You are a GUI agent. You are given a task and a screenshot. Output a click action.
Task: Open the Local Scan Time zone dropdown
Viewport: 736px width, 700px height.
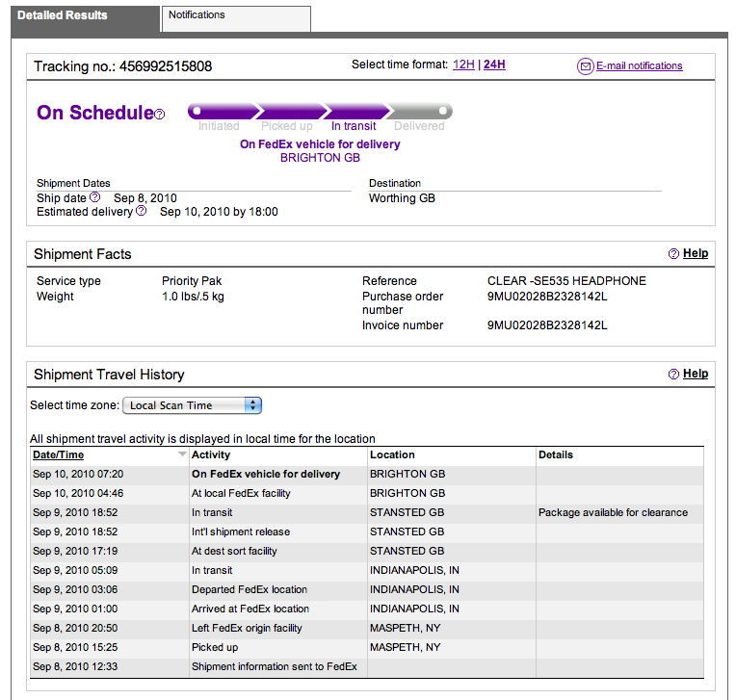click(193, 405)
